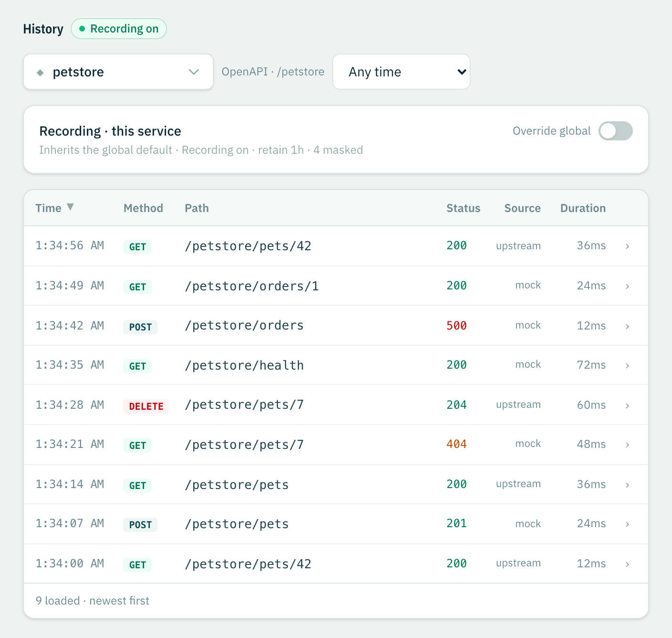672x638 pixels.
Task: Expand the 1:34:14 AM request row chevron
Action: click(627, 485)
